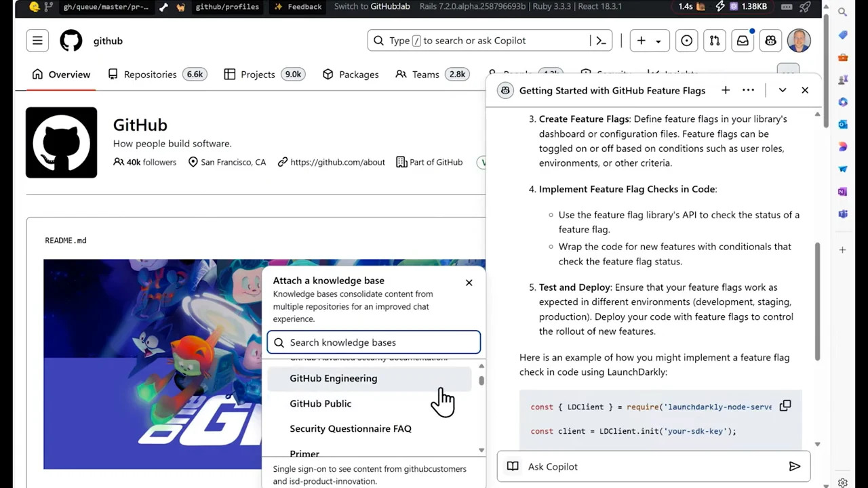The width and height of the screenshot is (868, 488).
Task: Open the Edge sidebar games chess icon
Action: point(843,80)
